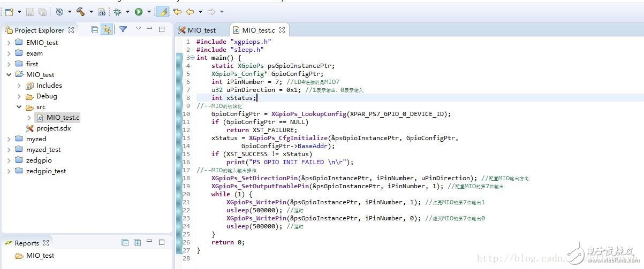The height and width of the screenshot is (269, 644).
Task: Open the Run button dropdown arrow
Action: (149, 11)
